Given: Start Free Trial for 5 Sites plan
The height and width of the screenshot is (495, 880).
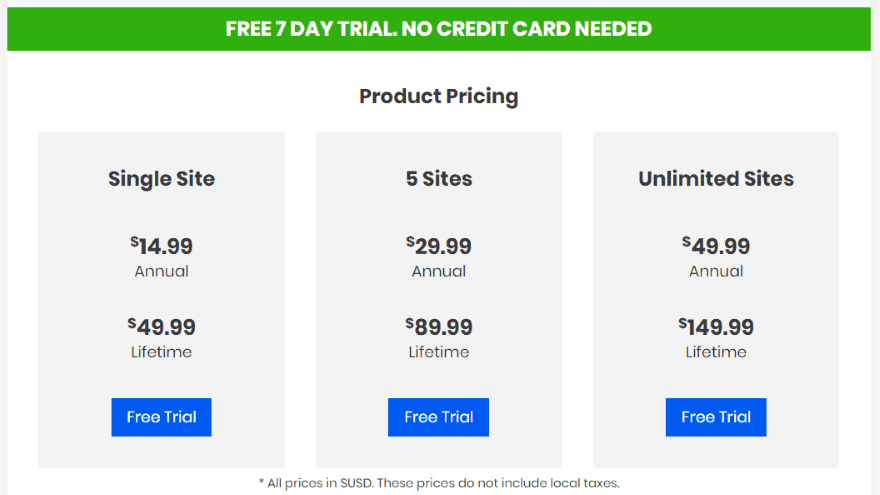Looking at the screenshot, I should coord(438,417).
